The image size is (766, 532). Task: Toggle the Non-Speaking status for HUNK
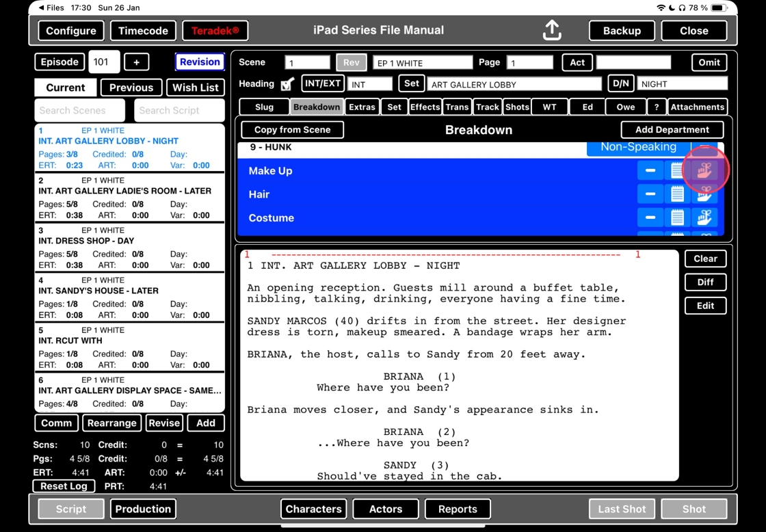[637, 147]
